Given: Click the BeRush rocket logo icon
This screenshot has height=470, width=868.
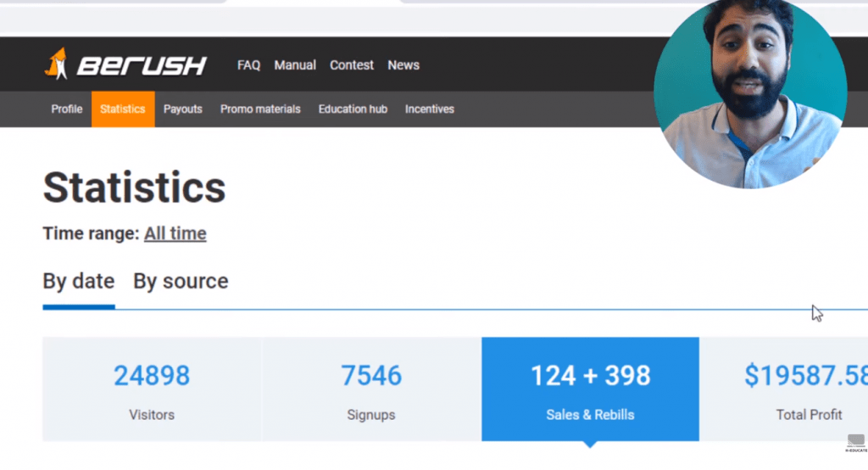Looking at the screenshot, I should tap(57, 64).
